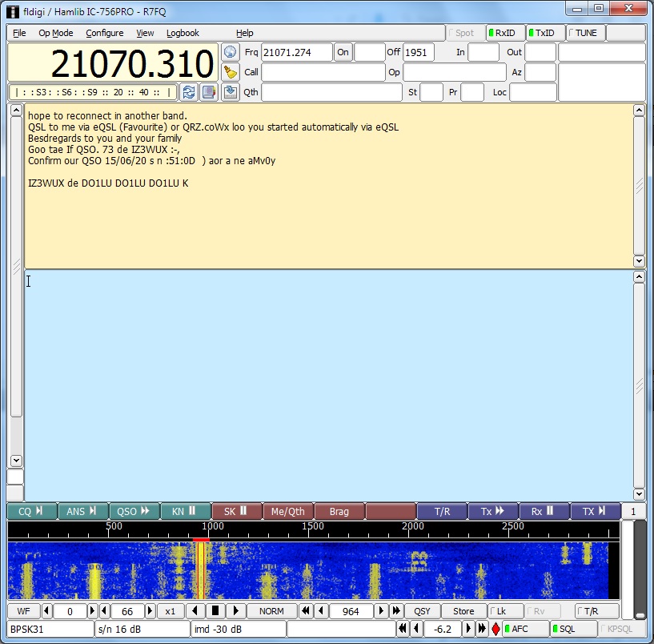Click the QRZ lookup globe icon
Image resolution: width=654 pixels, height=644 pixels.
tap(231, 52)
